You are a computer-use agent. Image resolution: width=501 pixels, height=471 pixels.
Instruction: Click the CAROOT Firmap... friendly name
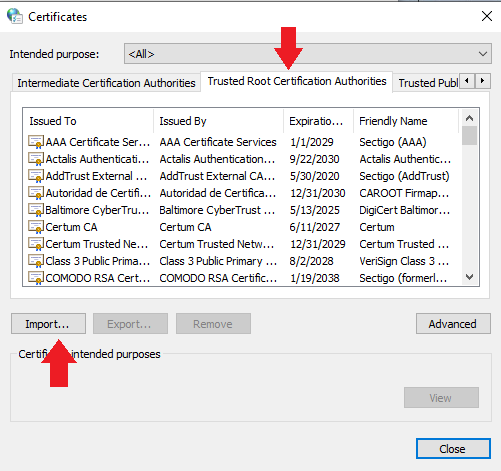pyautogui.click(x=404, y=193)
